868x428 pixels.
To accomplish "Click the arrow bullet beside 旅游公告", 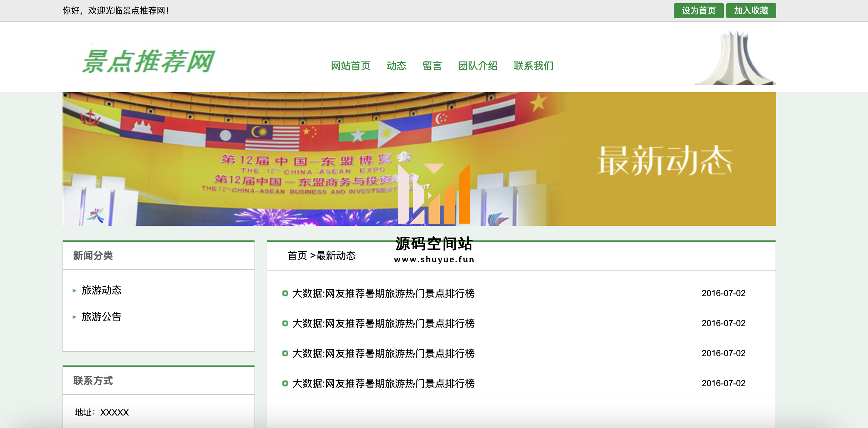I will 74,317.
